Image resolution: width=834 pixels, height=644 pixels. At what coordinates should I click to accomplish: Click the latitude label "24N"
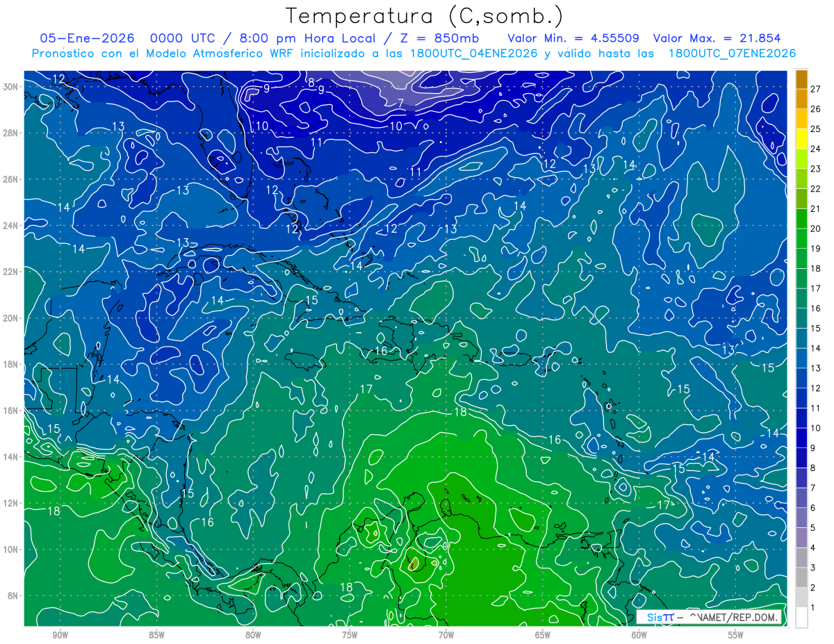coord(10,225)
